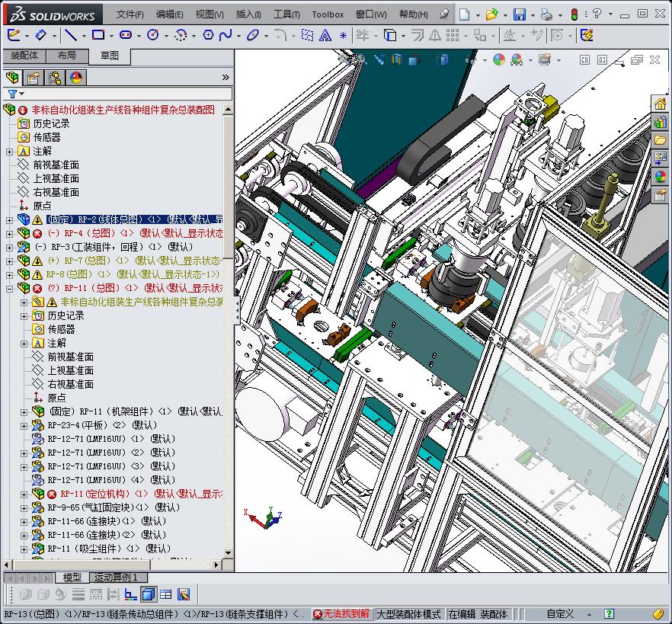Select the Line sketch tool
This screenshot has height=624, width=672.
(69, 34)
